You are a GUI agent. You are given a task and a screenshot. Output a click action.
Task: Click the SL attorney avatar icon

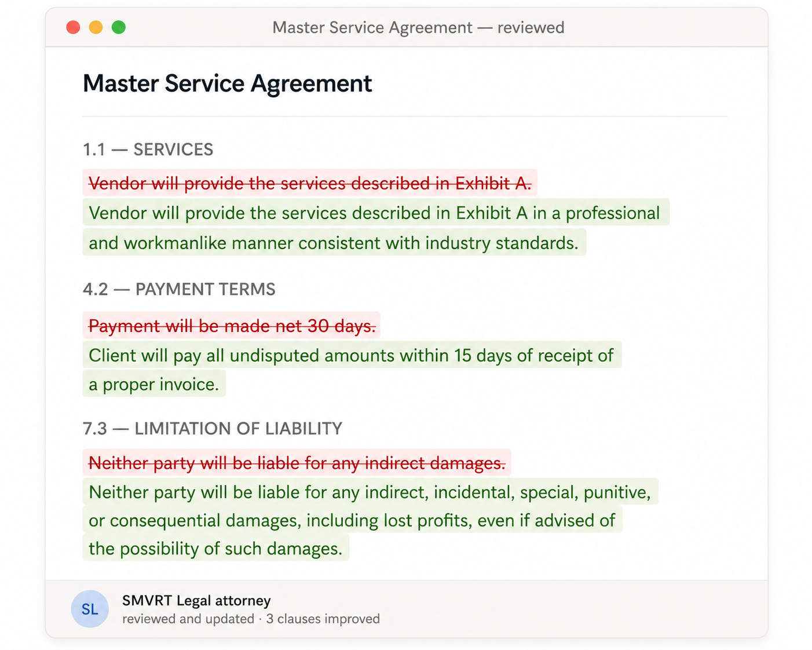90,609
